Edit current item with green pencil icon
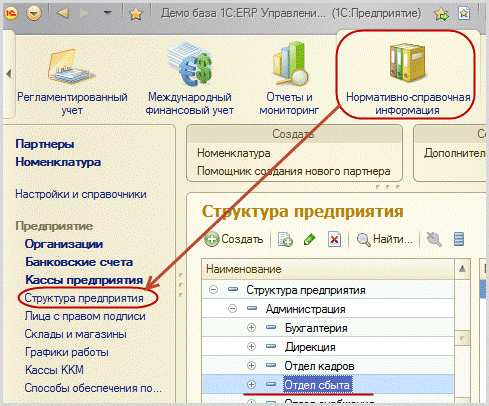This screenshot has width=489, height=406. (310, 239)
